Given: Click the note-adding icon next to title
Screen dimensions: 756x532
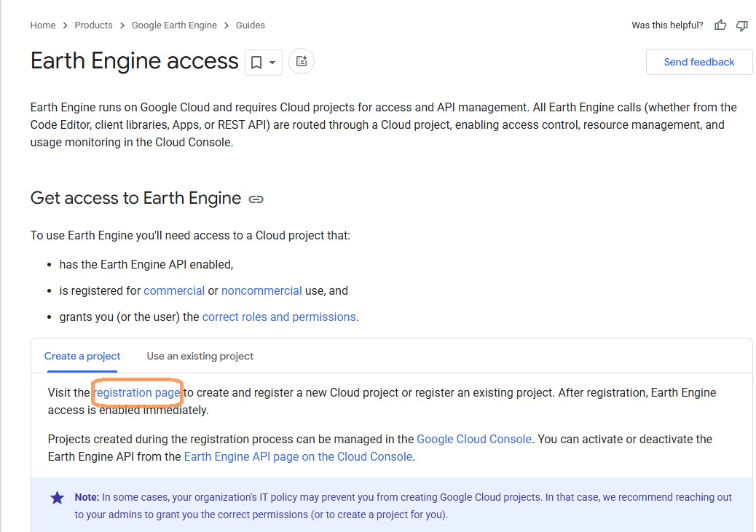Looking at the screenshot, I should (x=302, y=61).
